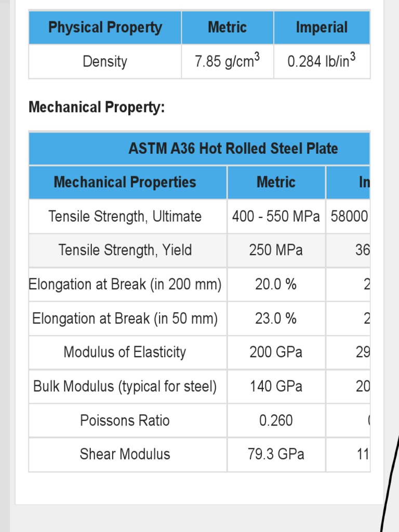Image resolution: width=399 pixels, height=532 pixels.
Task: Click the Mechanical Property heading
Action: point(97,108)
